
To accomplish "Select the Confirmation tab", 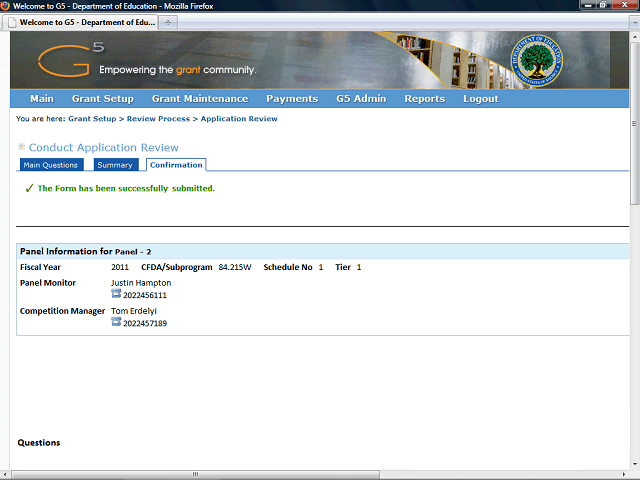I will pos(176,165).
